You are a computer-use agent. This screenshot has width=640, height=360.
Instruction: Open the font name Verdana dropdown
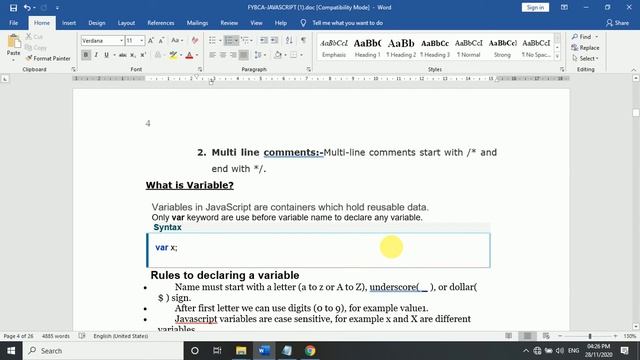pyautogui.click(x=121, y=41)
